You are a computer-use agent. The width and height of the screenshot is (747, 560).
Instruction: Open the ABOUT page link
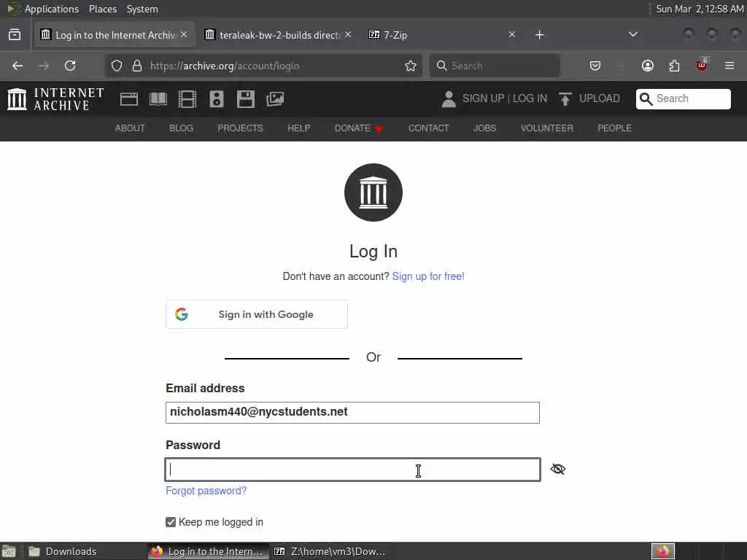130,128
